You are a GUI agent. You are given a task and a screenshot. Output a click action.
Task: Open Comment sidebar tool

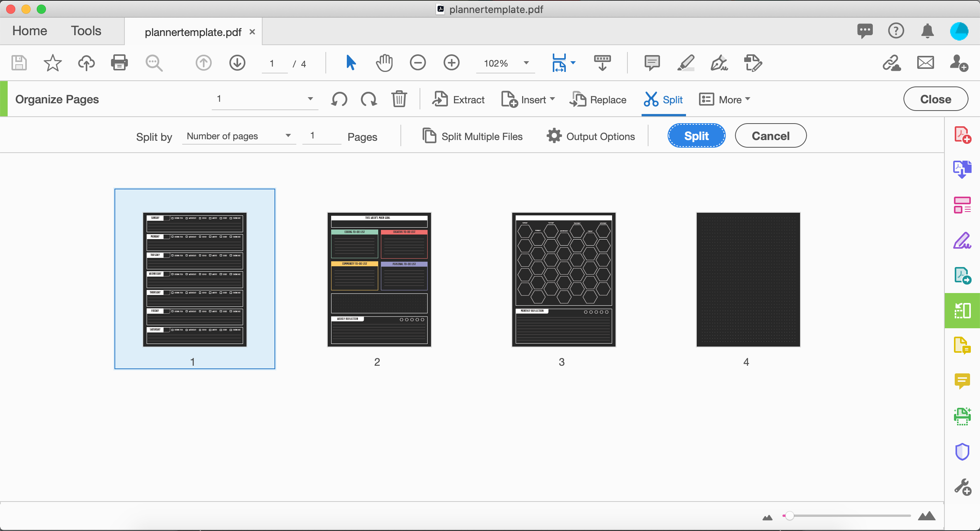[962, 381]
